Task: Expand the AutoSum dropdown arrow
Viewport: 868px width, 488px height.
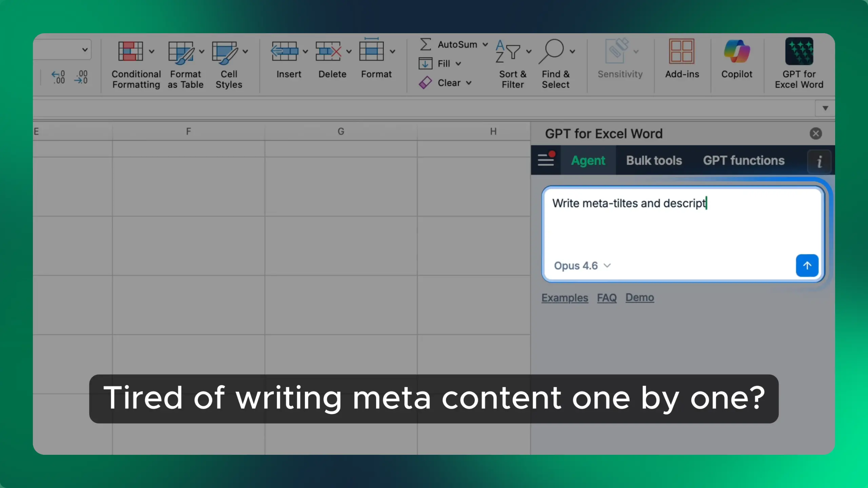Action: 485,44
